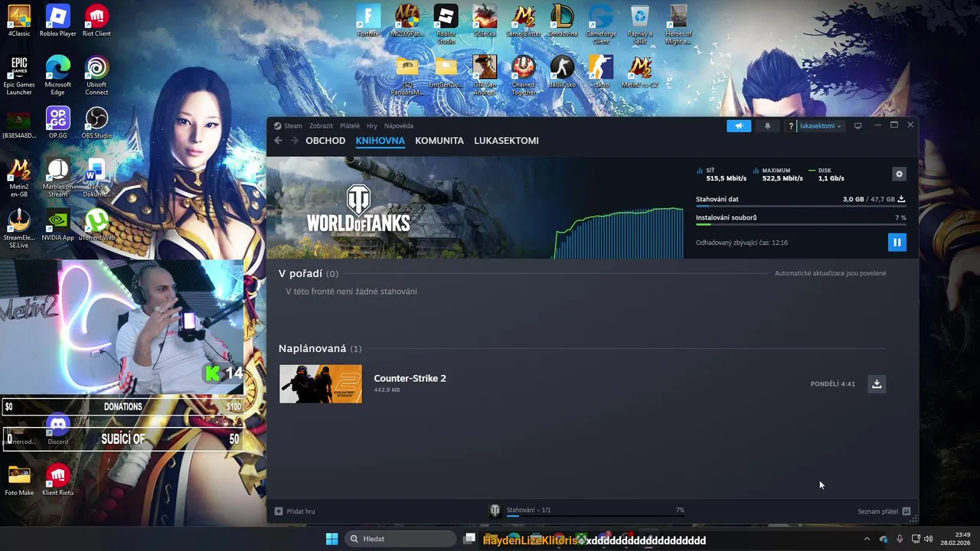The height and width of the screenshot is (551, 980).
Task: Start the Counter-Strike 2 download now
Action: pyautogui.click(x=877, y=383)
